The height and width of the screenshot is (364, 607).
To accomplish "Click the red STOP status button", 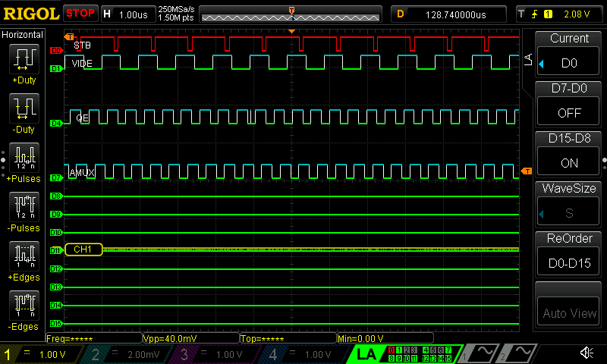I will click(80, 14).
